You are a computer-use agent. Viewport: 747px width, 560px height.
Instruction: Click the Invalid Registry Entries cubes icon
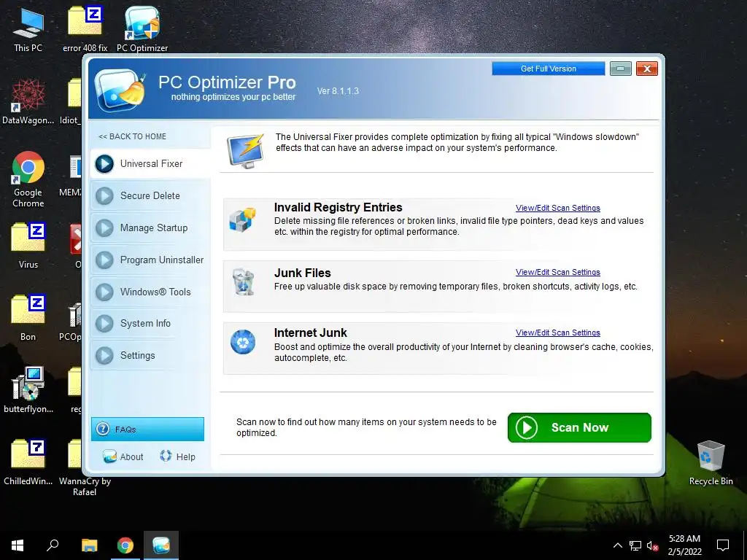tap(242, 219)
